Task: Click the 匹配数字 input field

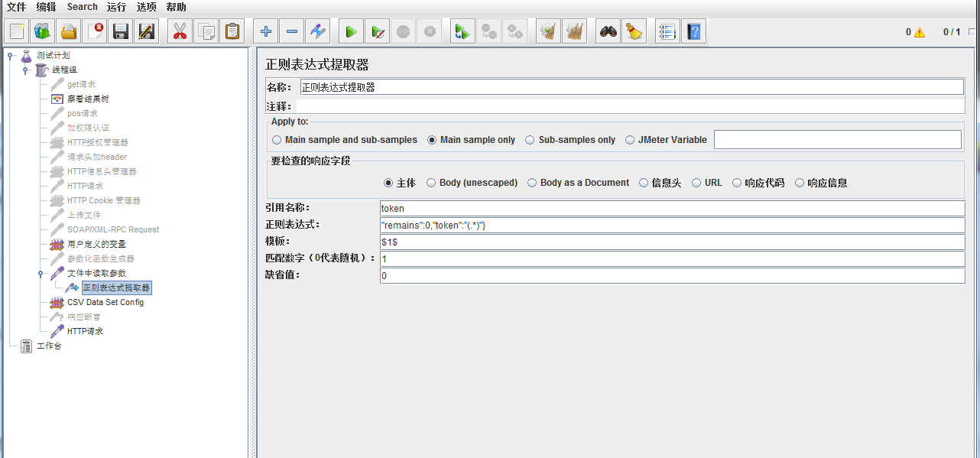Action: [672, 258]
